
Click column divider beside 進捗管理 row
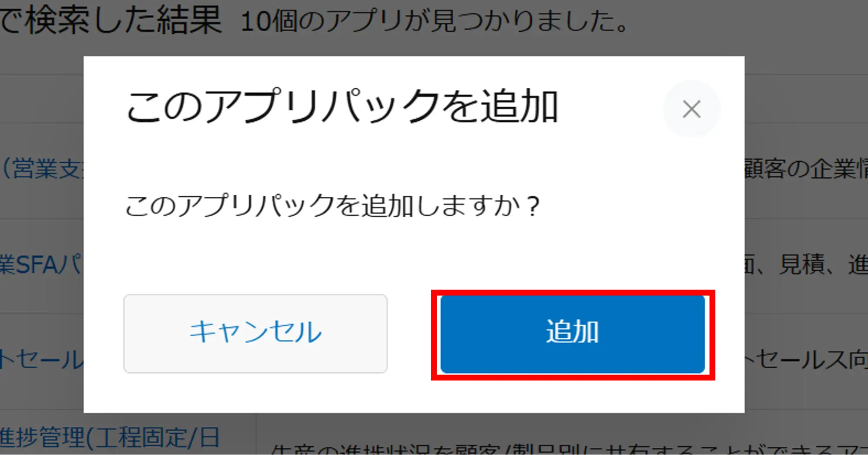pyautogui.click(x=256, y=434)
